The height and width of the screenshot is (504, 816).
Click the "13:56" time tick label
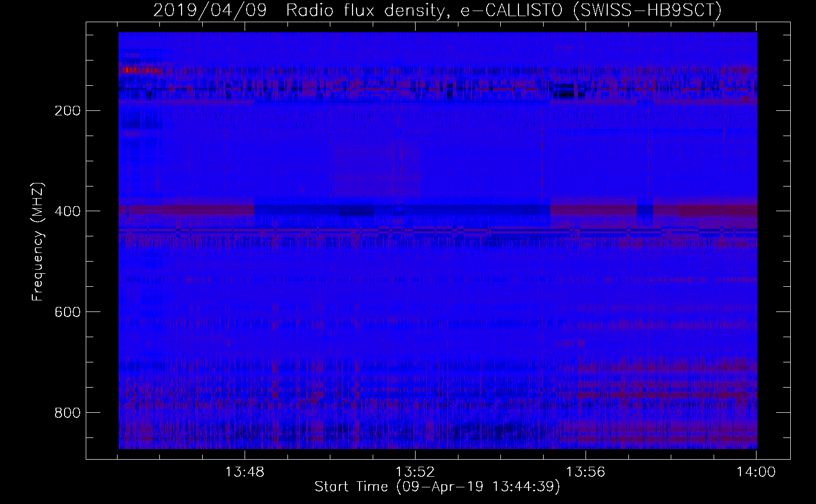(586, 472)
